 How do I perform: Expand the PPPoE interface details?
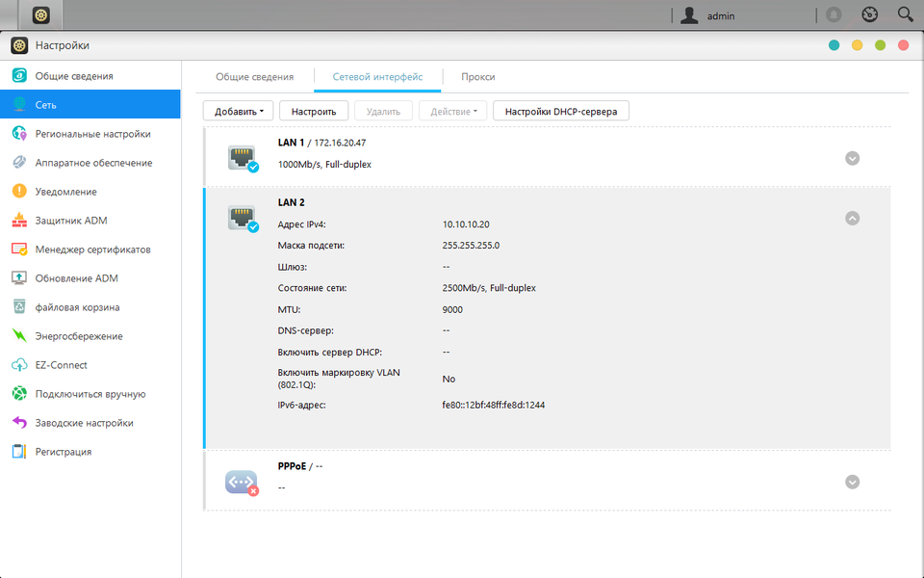[x=852, y=482]
